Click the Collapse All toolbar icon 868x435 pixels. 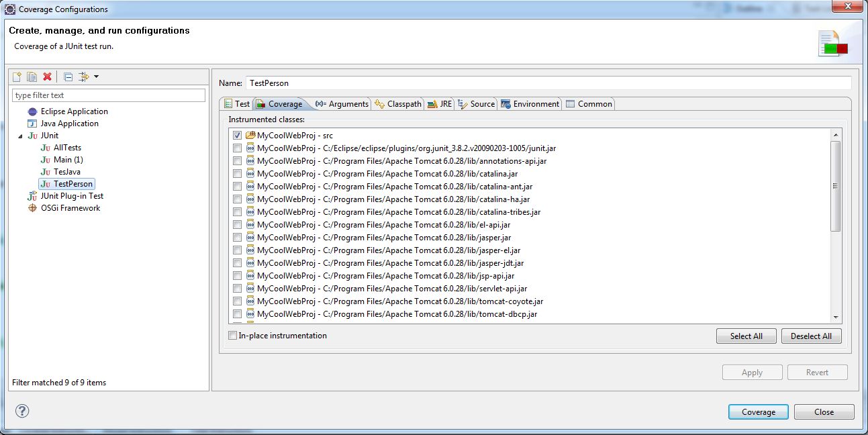click(x=68, y=77)
